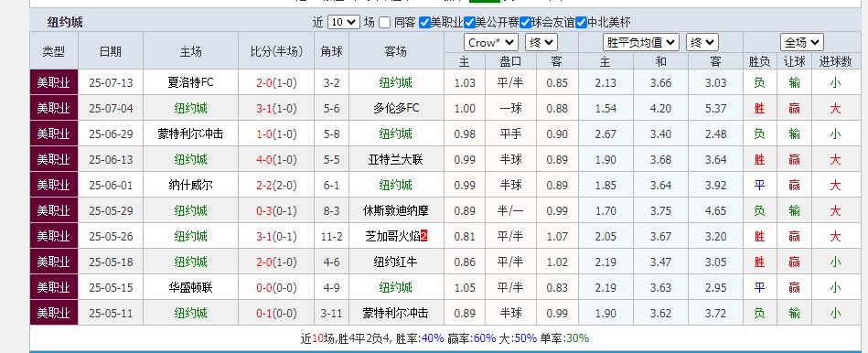
Task: Click the 0-0(0-0) score for 华盛顿联 match
Action: click(x=276, y=288)
